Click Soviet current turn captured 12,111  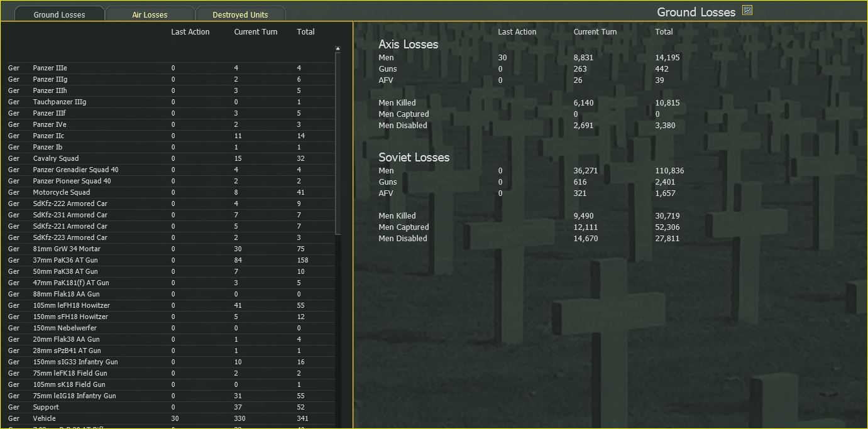click(x=586, y=227)
